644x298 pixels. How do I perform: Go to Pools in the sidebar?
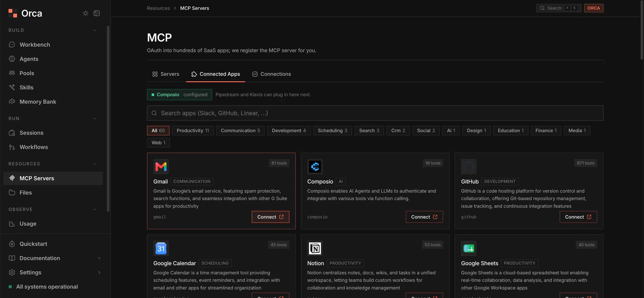[53, 73]
